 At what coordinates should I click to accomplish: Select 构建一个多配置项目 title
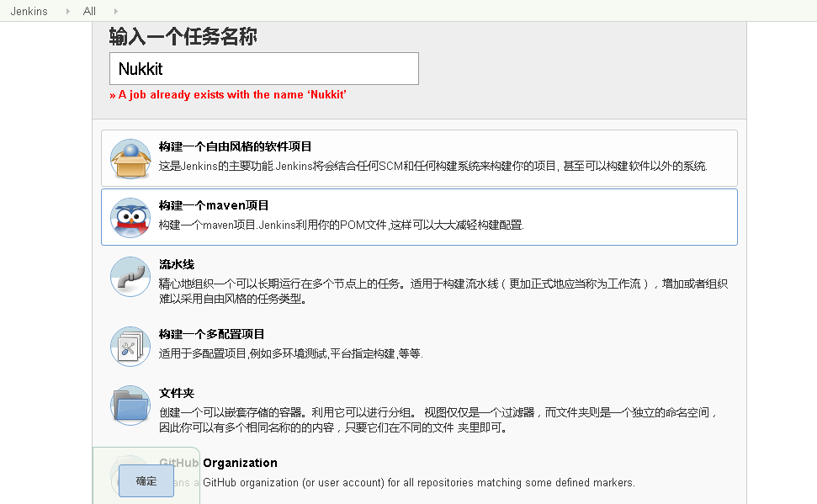[x=211, y=334]
